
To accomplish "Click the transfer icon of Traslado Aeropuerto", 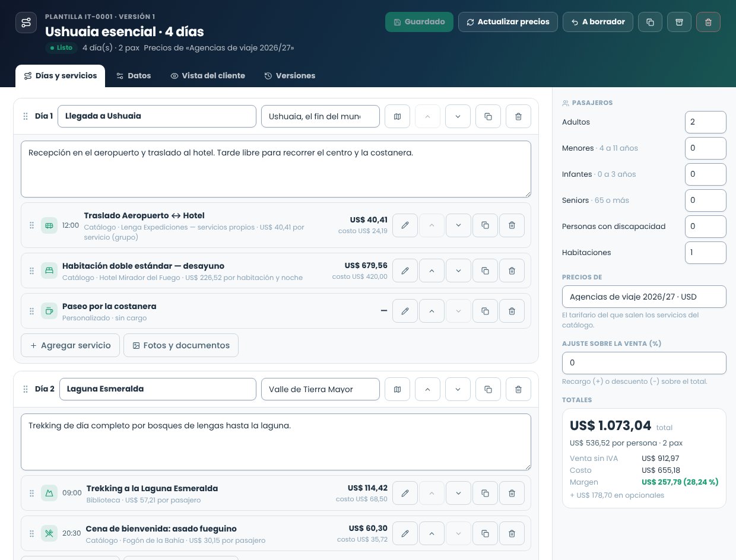I will [49, 225].
